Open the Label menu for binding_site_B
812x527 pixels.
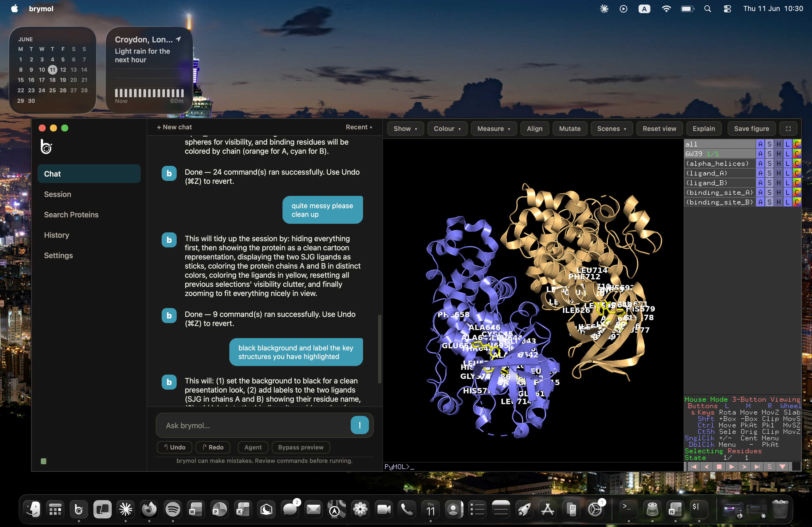point(788,202)
